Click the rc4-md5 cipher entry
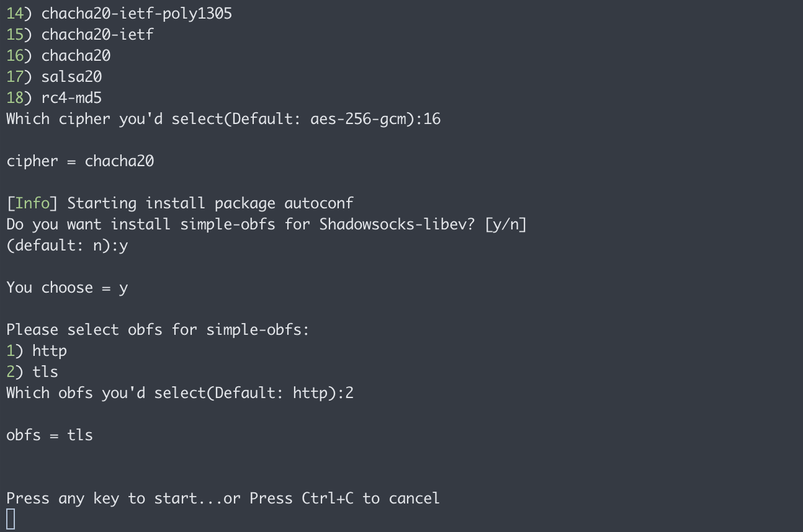The image size is (803, 532). coord(54,97)
